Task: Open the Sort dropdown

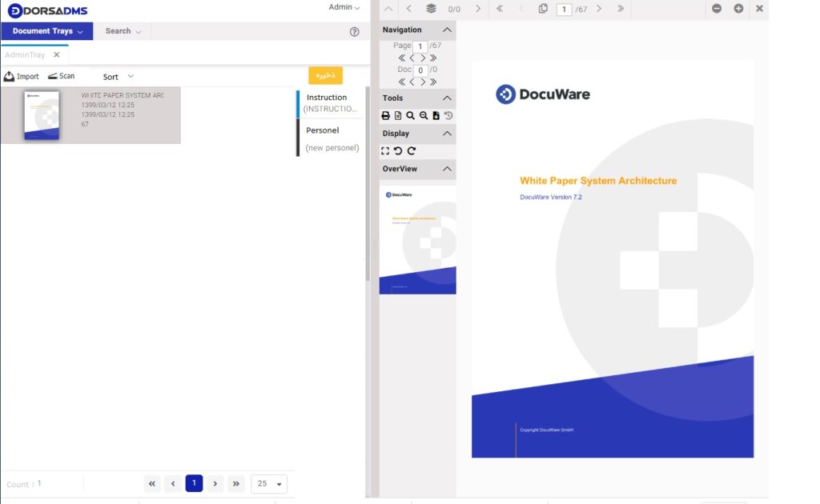Action: click(119, 77)
